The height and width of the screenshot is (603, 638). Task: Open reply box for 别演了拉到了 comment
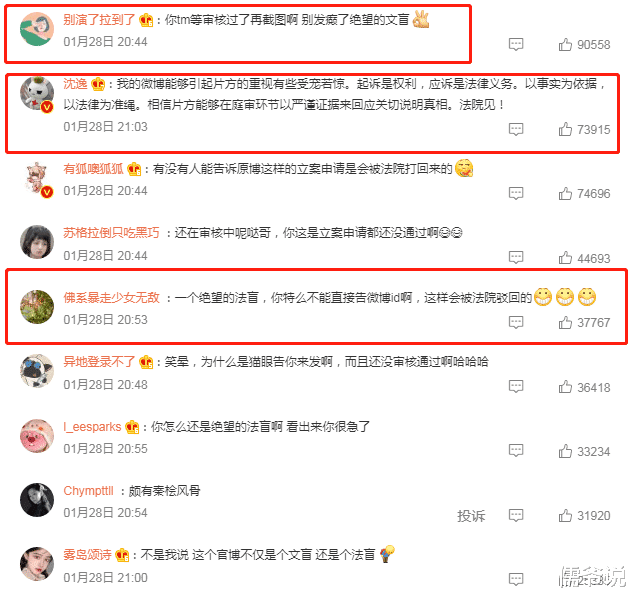pyautogui.click(x=516, y=44)
